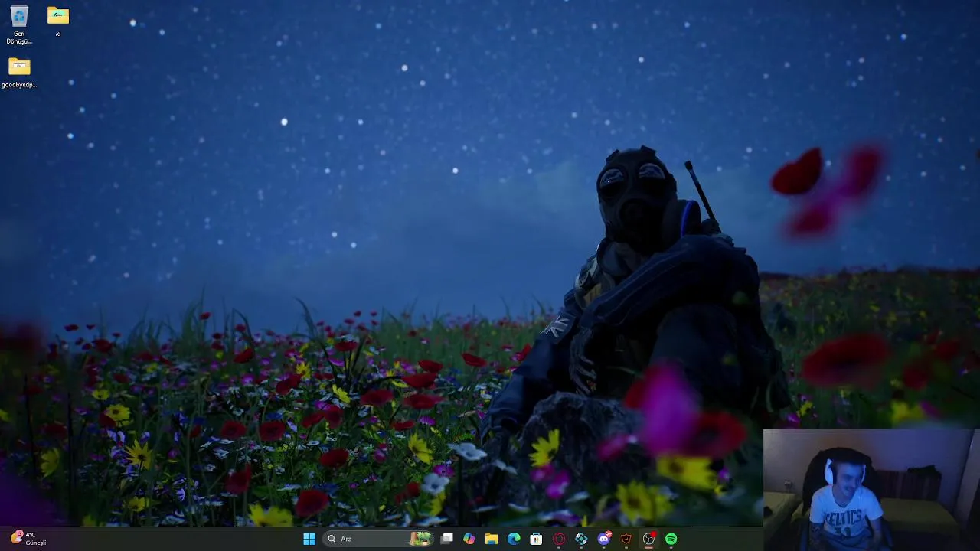Open Task View from the taskbar
This screenshot has height=551, width=980.
coord(447,539)
